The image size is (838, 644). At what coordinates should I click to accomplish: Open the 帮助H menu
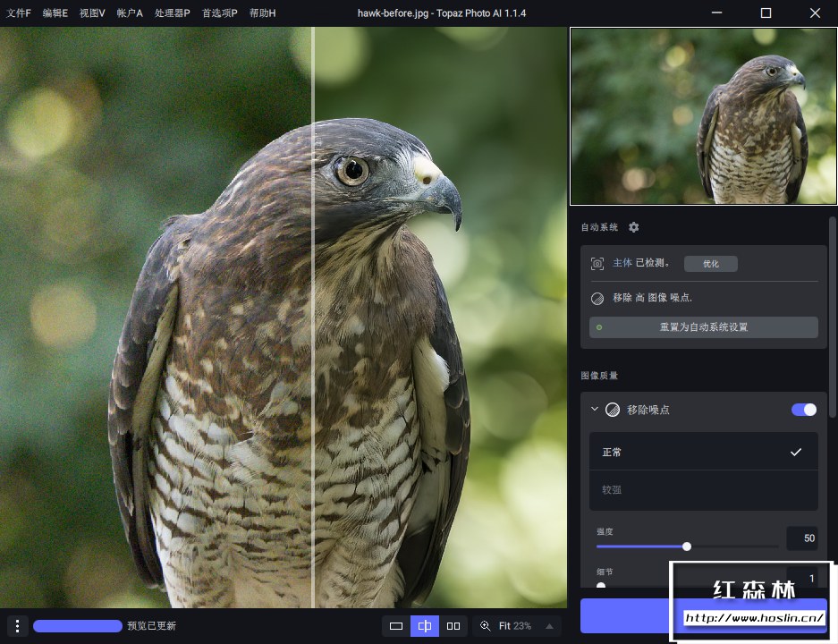pos(262,13)
